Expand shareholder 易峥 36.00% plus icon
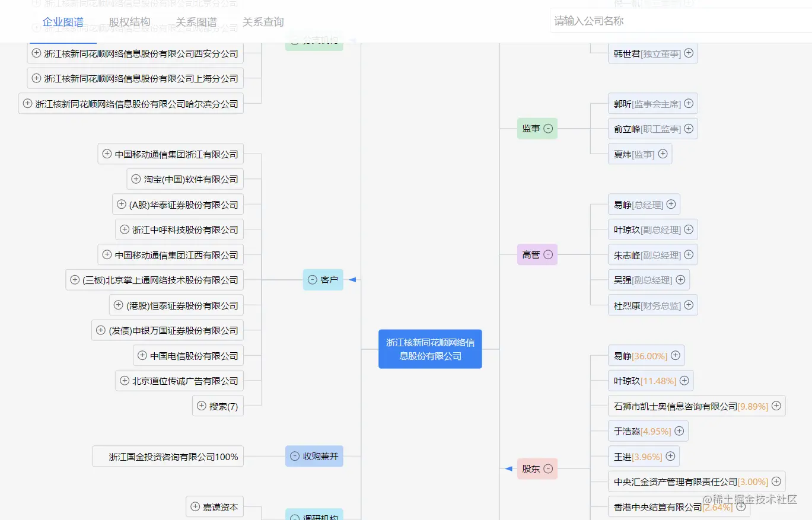812x520 pixels. tap(675, 355)
